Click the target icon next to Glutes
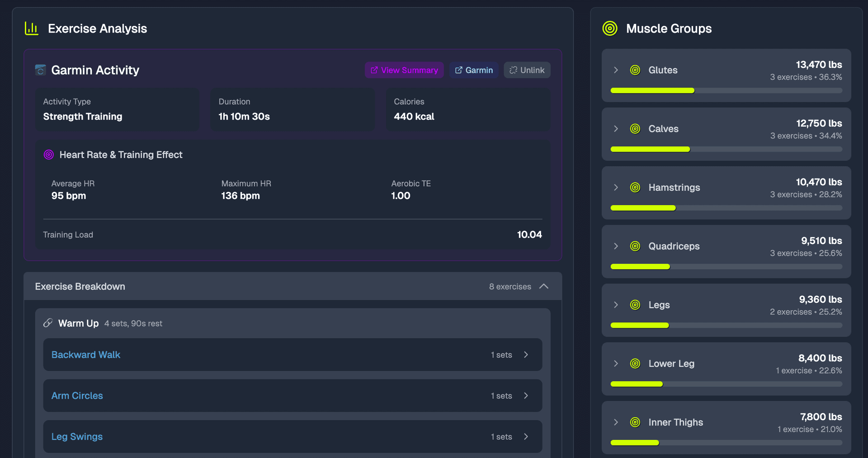868x458 pixels. pos(635,70)
